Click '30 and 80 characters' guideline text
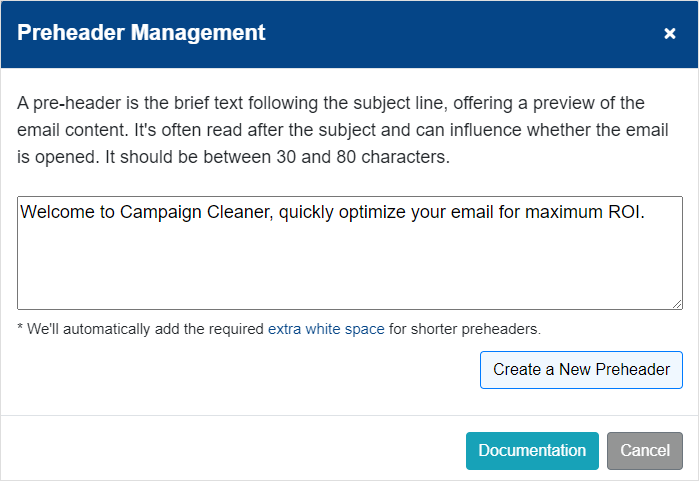The width and height of the screenshot is (699, 481). click(x=362, y=157)
